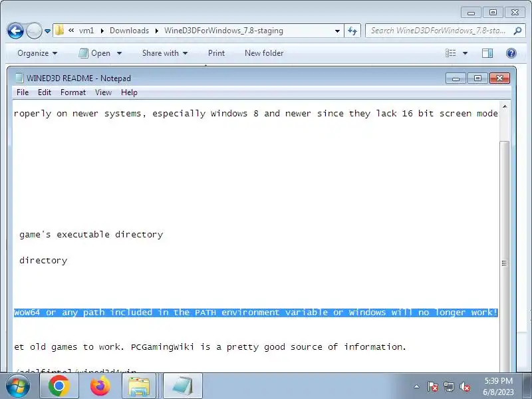This screenshot has height=399, width=532.
Task: Select vm1 in the address path
Action: (x=86, y=31)
